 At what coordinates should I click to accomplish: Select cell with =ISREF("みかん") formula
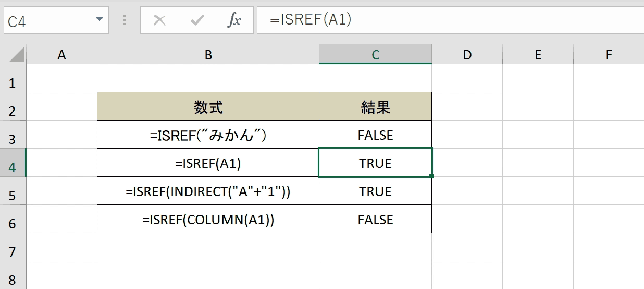click(x=208, y=135)
